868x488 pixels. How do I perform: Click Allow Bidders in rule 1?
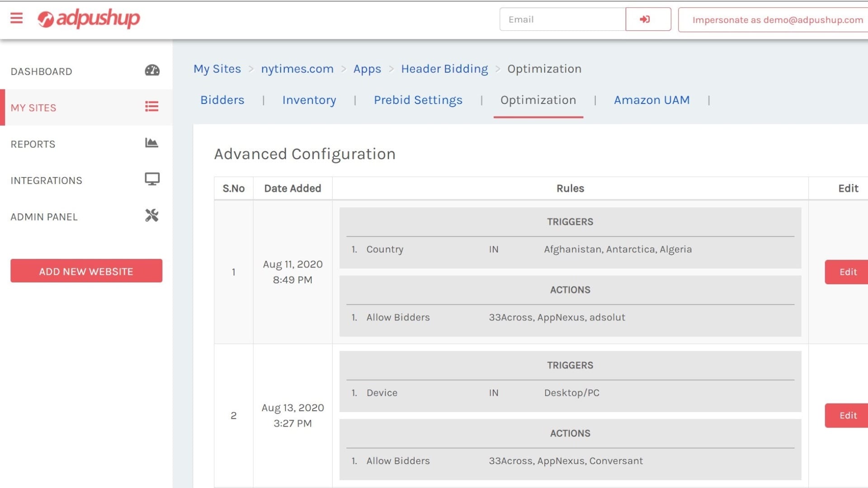398,317
